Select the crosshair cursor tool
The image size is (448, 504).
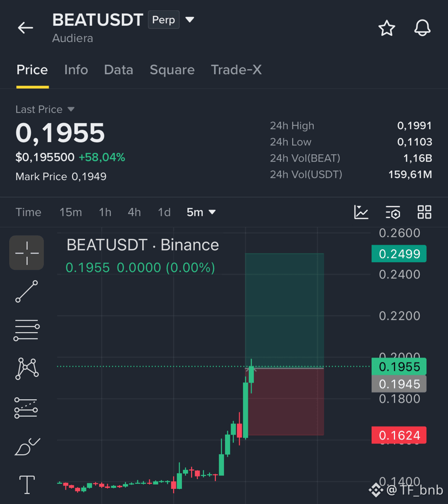click(27, 253)
